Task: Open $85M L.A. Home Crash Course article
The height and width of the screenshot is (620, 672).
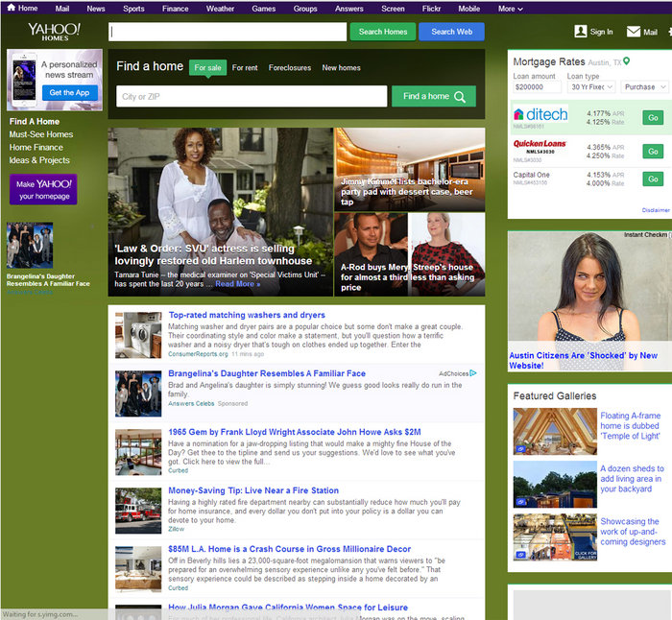Action: tap(289, 549)
